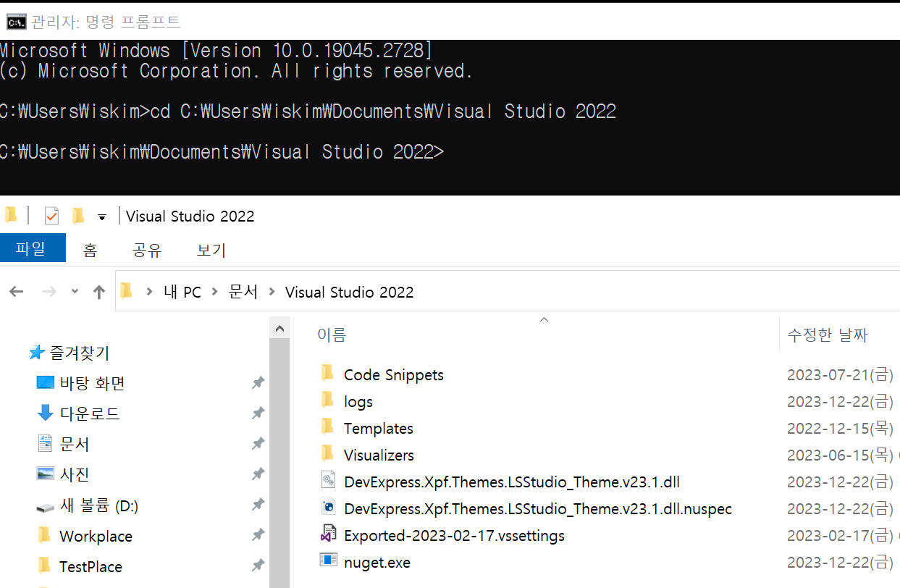Click the Explorer title bar folder icon

coord(10,215)
